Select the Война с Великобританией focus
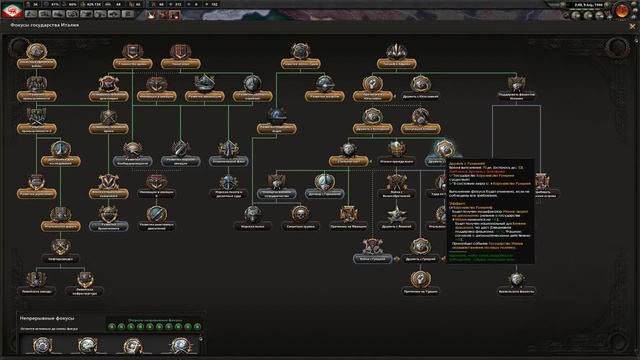 point(396,187)
